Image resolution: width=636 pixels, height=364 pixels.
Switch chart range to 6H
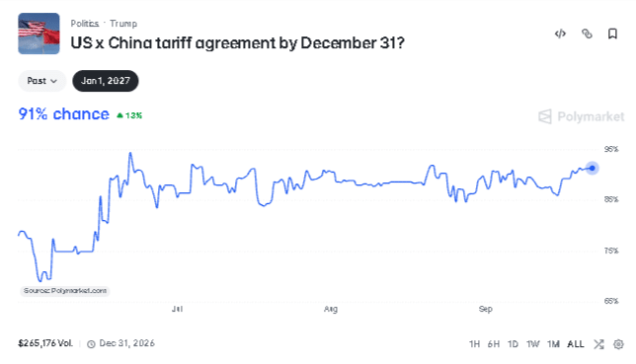[493, 344]
